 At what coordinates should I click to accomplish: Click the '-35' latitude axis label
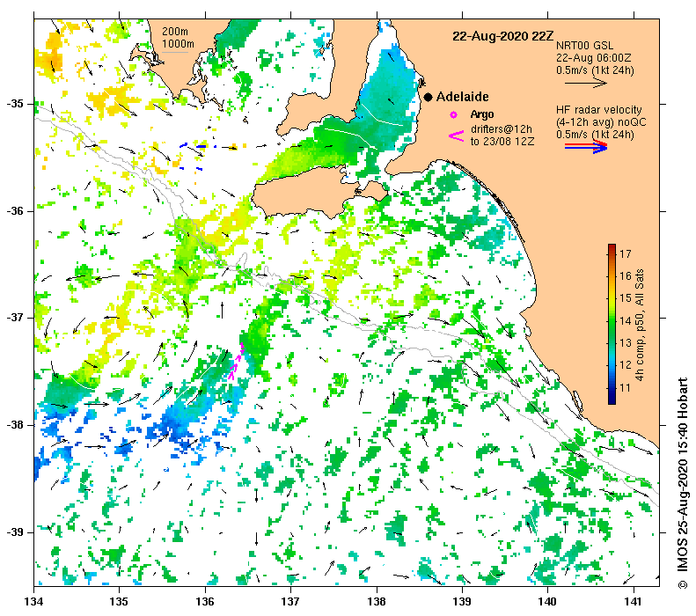pos(15,104)
